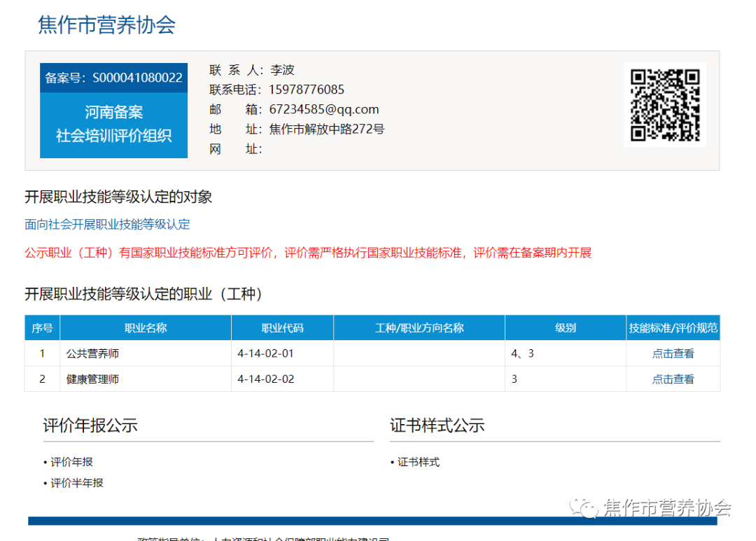The width and height of the screenshot is (756, 541).
Task: Click the 开展职业技能等级认定的对象 heading
Action: point(118,197)
